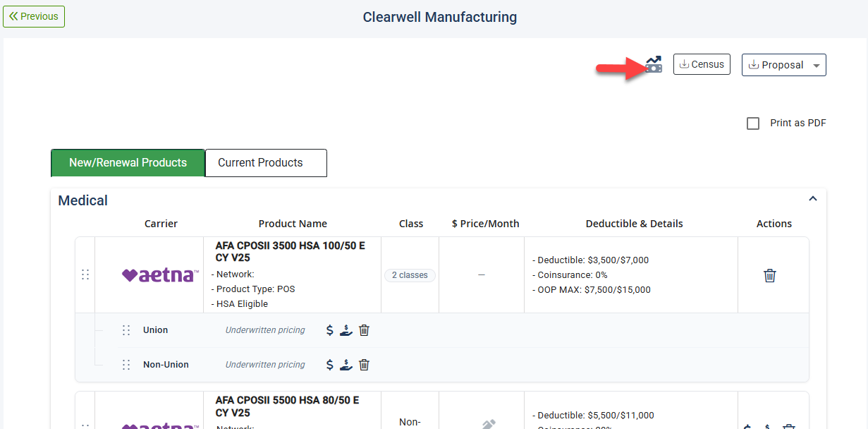
Task: Click the Product Name column header
Action: (x=293, y=224)
